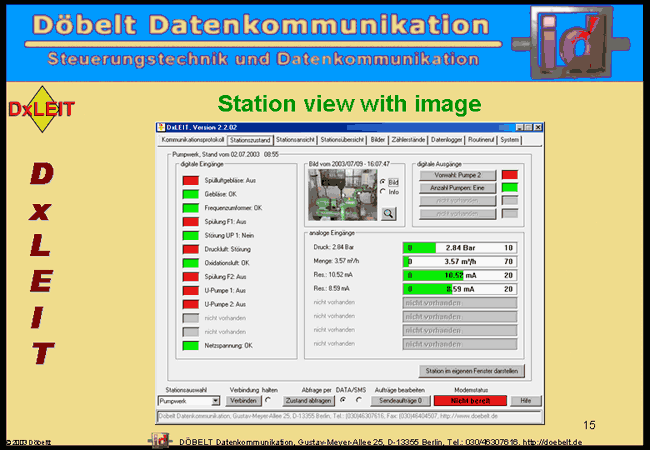Screen dimensions: 650x450
Task: Click the address status bar field
Action: coord(349,416)
